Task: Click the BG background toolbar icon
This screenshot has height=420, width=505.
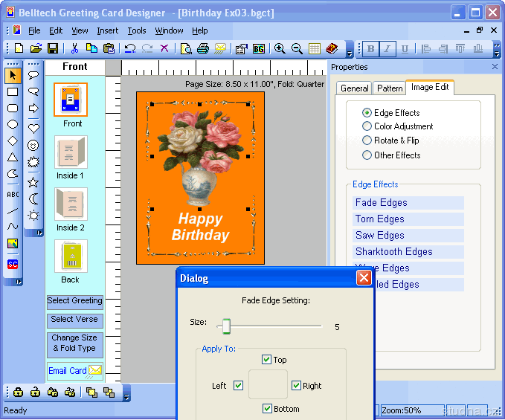Action: click(x=259, y=48)
